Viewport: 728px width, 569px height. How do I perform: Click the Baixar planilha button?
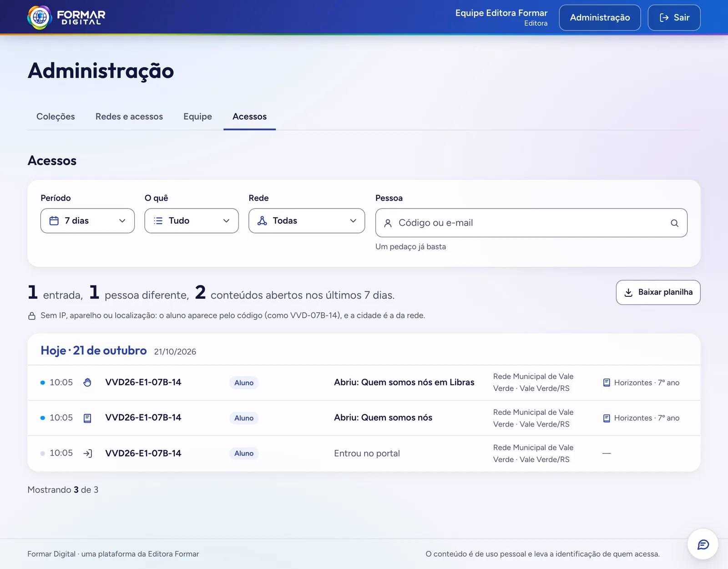(x=658, y=292)
